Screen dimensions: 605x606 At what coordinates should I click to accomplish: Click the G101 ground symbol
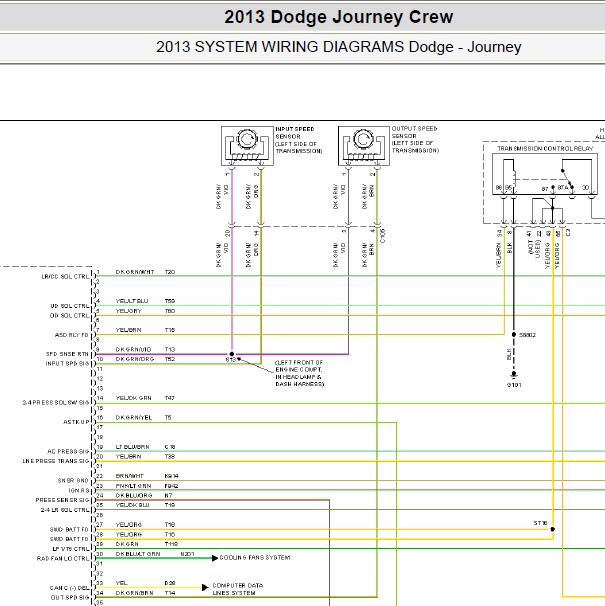514,375
